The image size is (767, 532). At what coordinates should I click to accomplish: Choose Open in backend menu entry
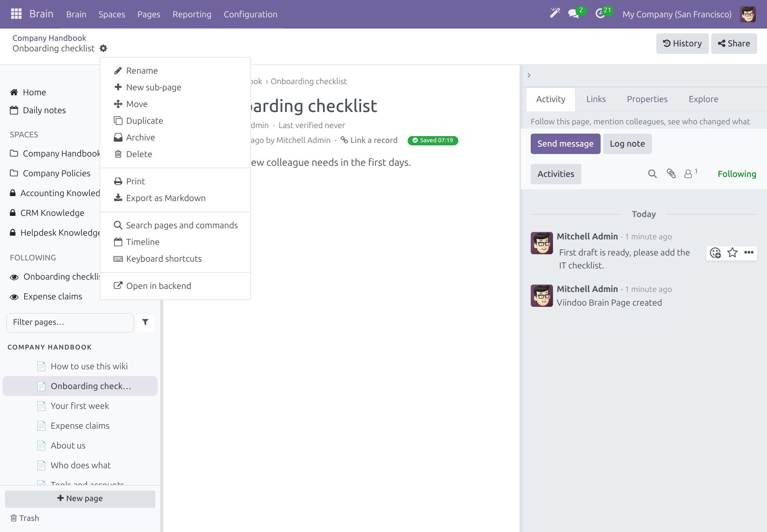(175, 286)
